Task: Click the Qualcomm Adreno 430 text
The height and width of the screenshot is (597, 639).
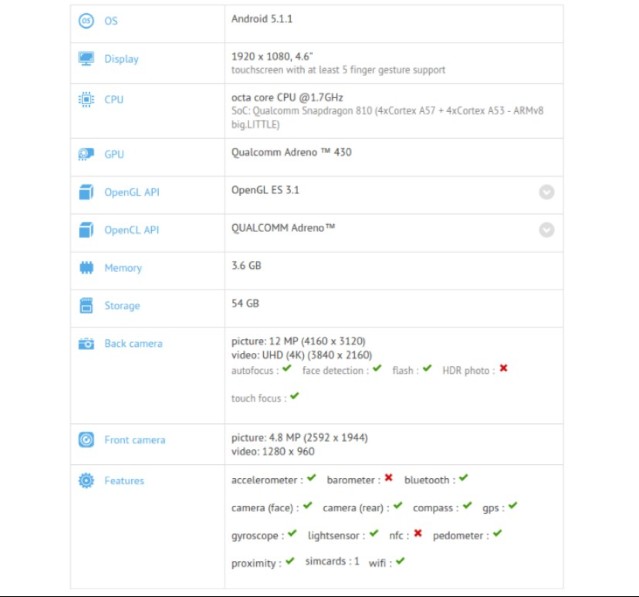Action: coord(291,152)
